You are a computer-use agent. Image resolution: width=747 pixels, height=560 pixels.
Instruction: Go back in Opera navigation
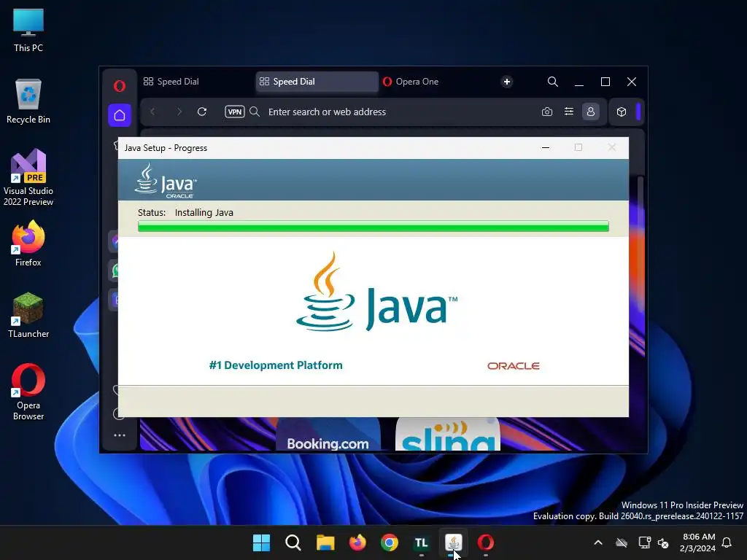[x=153, y=112]
